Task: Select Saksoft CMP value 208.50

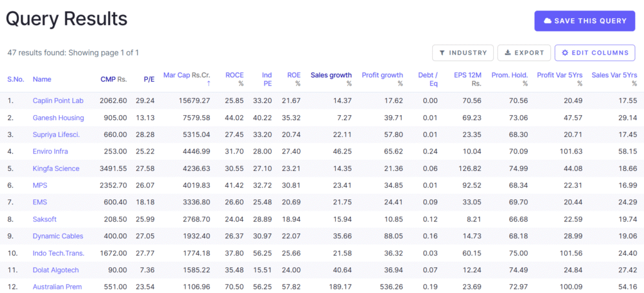Action: (116, 219)
